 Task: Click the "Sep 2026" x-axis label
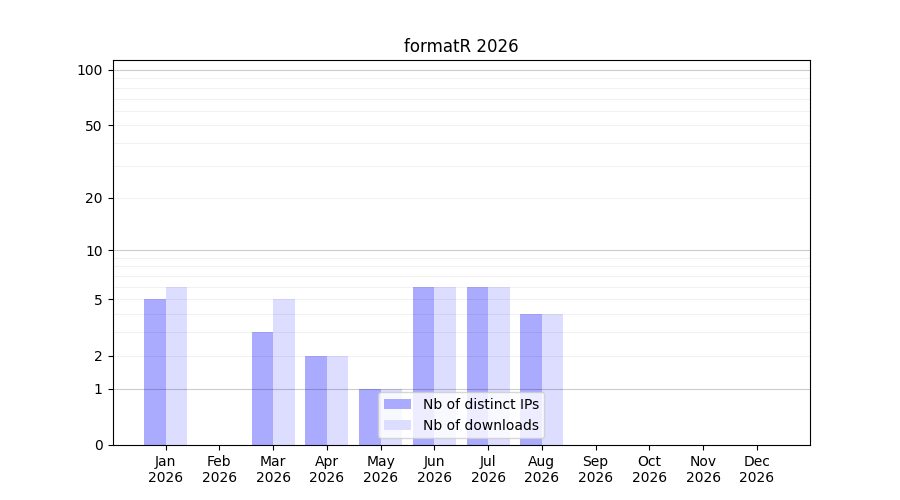pos(596,469)
